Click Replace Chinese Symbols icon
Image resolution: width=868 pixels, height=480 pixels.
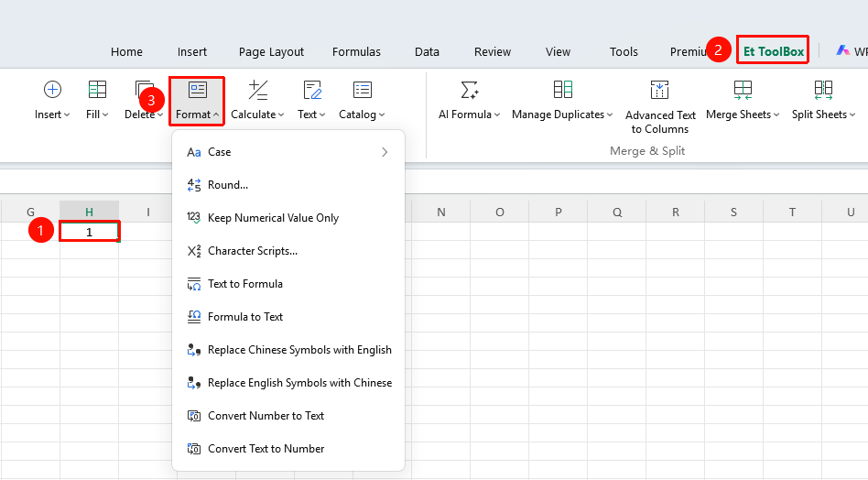click(x=194, y=350)
